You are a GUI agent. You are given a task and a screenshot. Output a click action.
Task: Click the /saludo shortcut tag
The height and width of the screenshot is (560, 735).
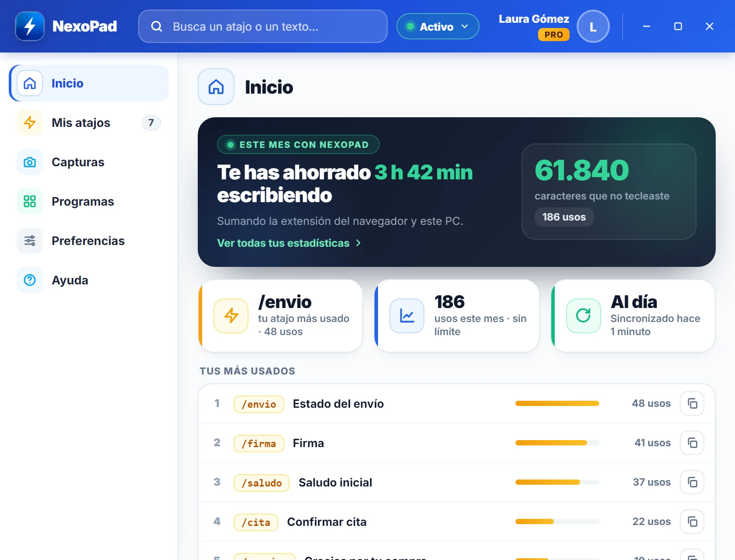262,483
